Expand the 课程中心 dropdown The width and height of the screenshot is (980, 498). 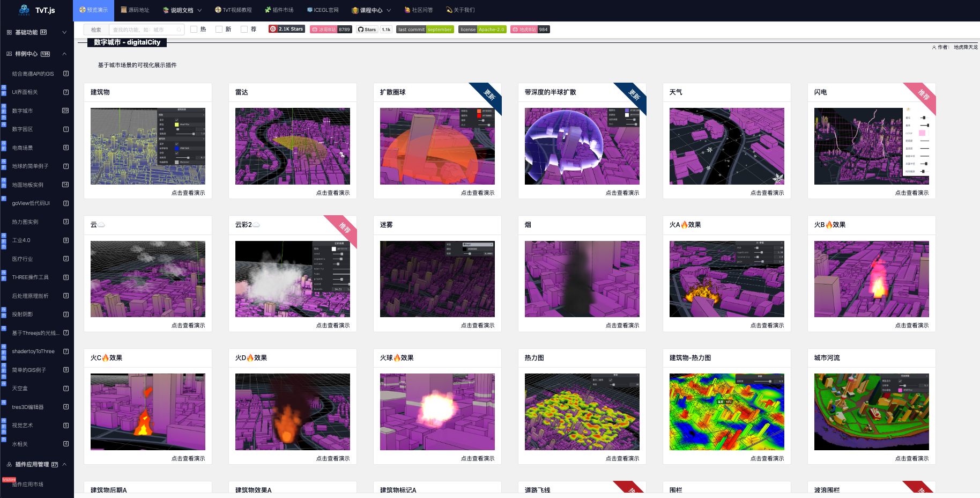click(x=372, y=10)
